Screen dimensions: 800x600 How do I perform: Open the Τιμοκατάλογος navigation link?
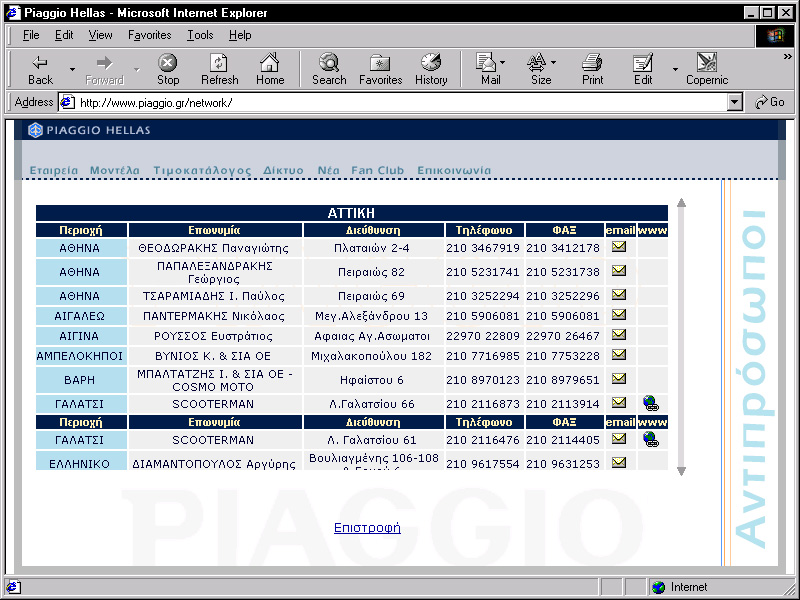(202, 170)
